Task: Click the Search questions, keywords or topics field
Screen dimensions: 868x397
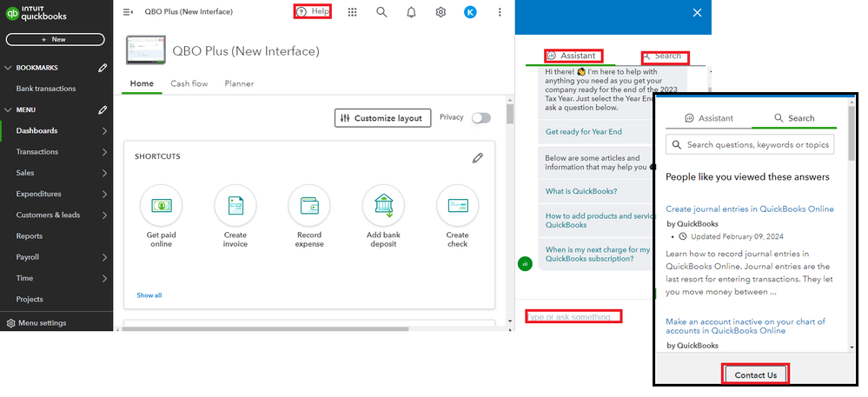Action: [750, 144]
